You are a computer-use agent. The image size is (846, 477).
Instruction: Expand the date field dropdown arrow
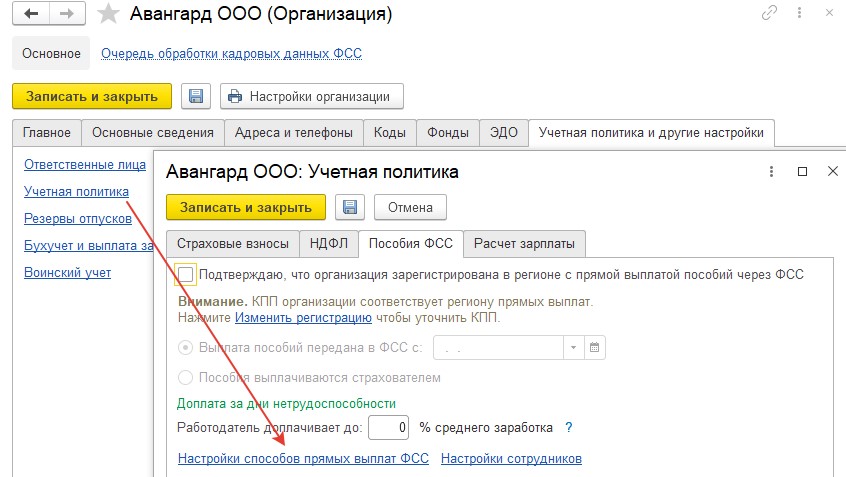coord(574,347)
